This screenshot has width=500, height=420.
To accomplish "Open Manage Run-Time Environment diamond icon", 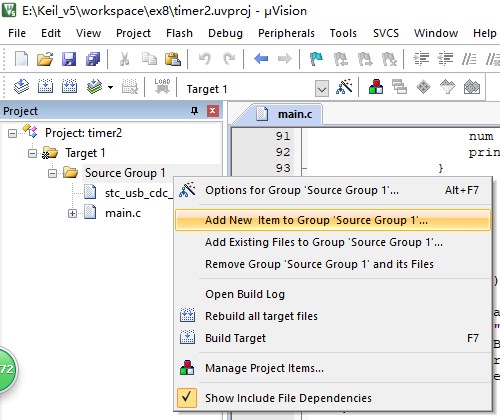I will (423, 87).
